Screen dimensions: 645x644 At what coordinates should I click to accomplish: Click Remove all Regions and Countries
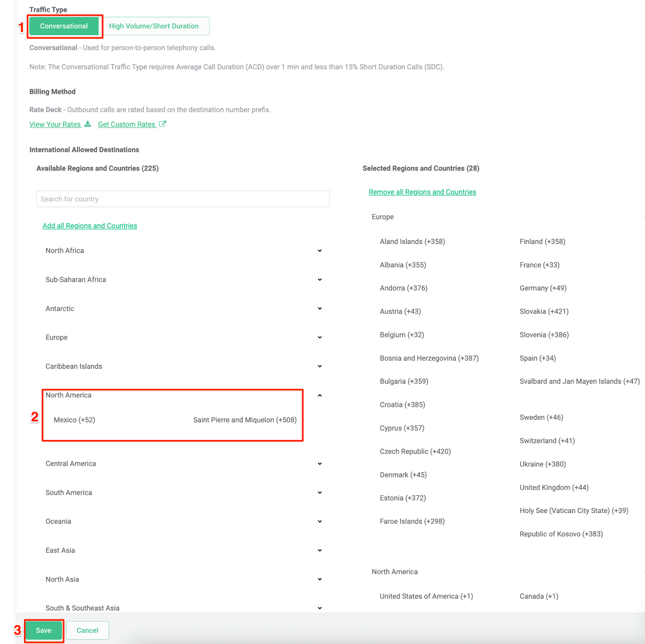pos(422,191)
